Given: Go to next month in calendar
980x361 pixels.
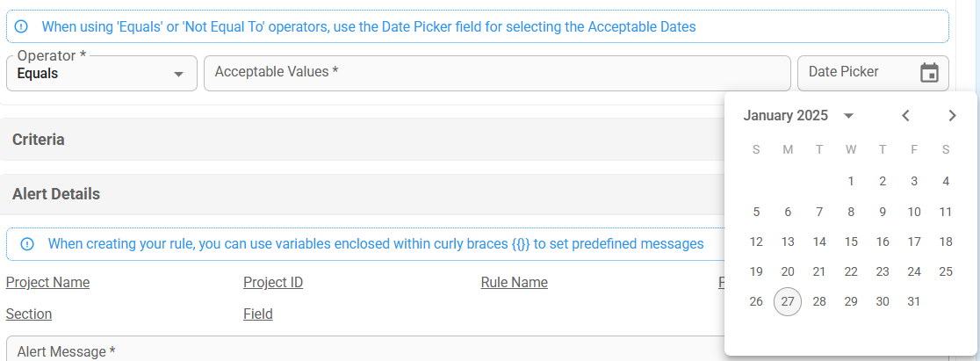Looking at the screenshot, I should (x=952, y=116).
